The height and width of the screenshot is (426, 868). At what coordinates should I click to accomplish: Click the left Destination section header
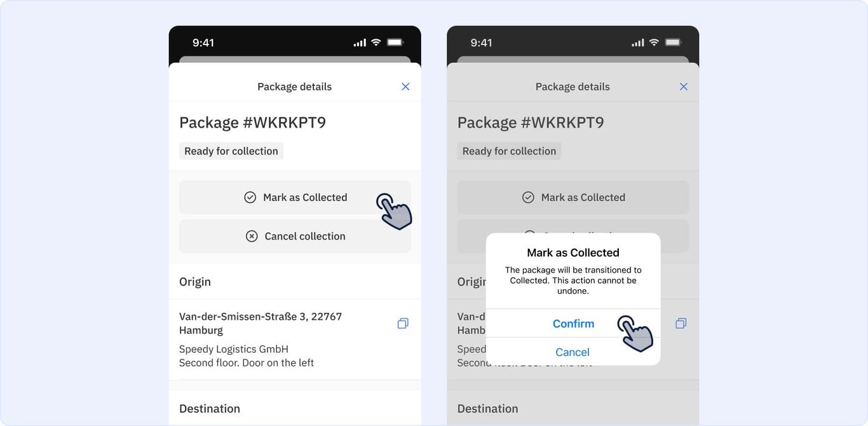coord(210,408)
